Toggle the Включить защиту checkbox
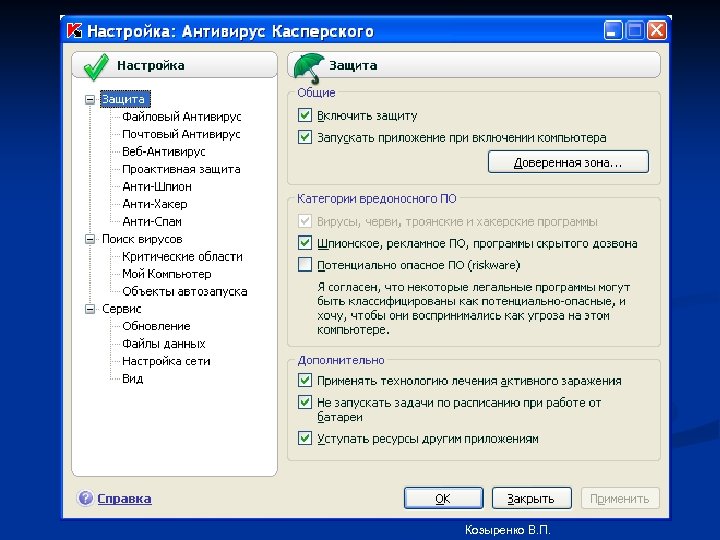Viewport: 720px width, 540px height. pos(305,115)
